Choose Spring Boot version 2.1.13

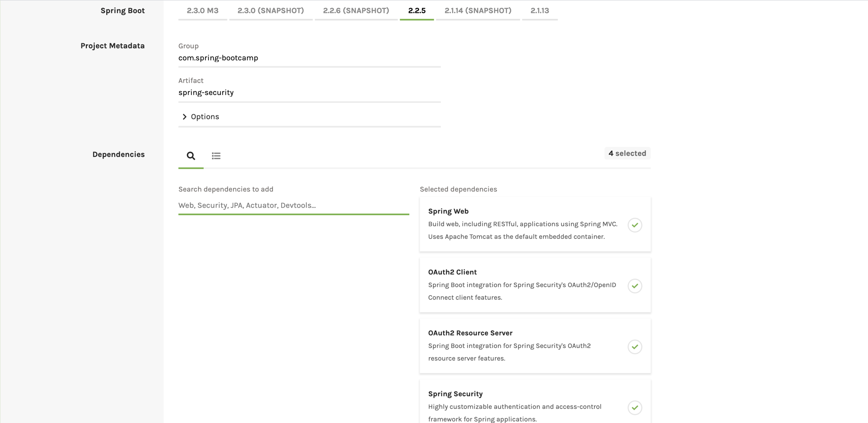point(539,11)
